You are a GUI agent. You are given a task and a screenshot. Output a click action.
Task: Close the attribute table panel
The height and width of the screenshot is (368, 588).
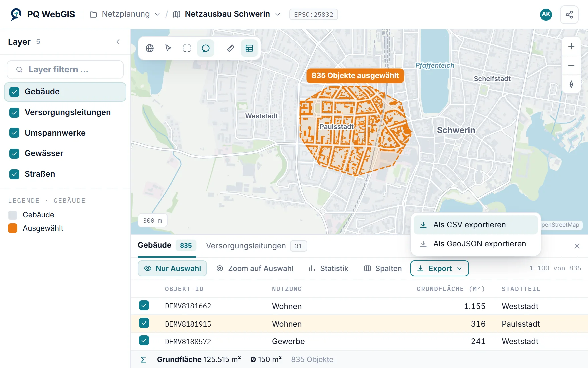577,246
